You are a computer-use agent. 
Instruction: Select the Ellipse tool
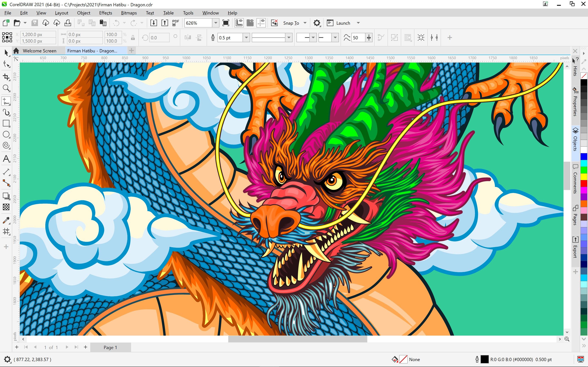pyautogui.click(x=6, y=136)
